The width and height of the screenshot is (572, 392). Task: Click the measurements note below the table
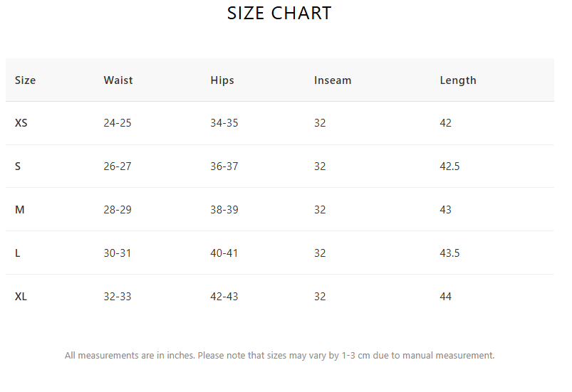[x=279, y=355]
